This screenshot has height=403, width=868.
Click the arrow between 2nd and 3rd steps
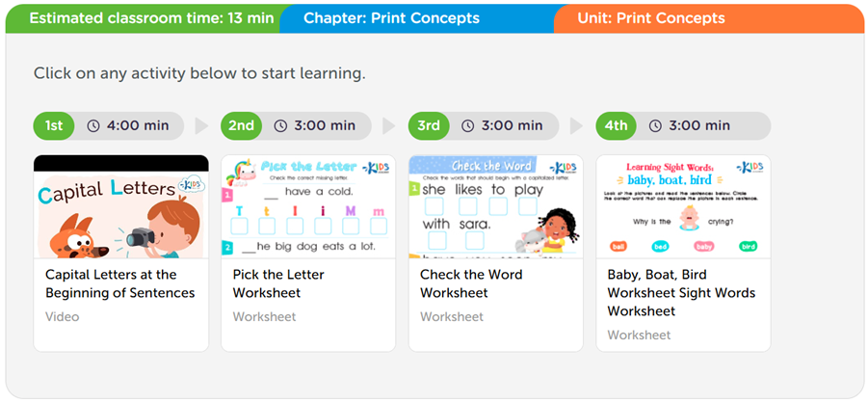388,126
